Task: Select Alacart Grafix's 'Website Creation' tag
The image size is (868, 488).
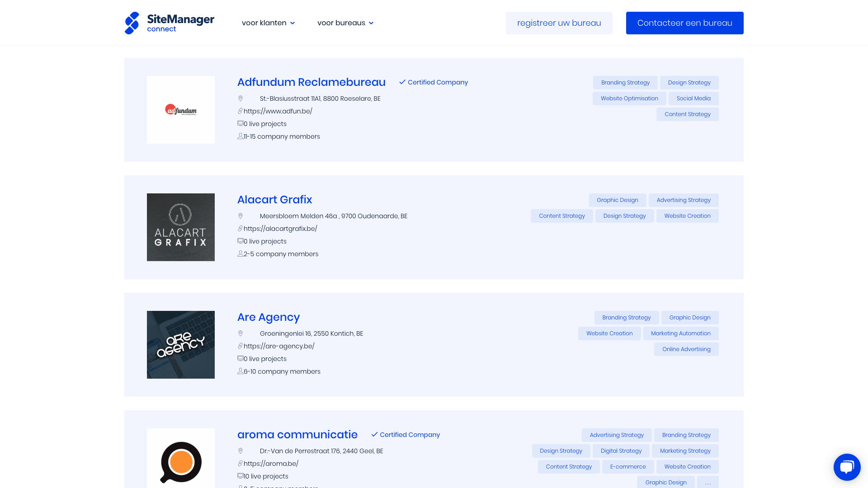Action: [687, 216]
